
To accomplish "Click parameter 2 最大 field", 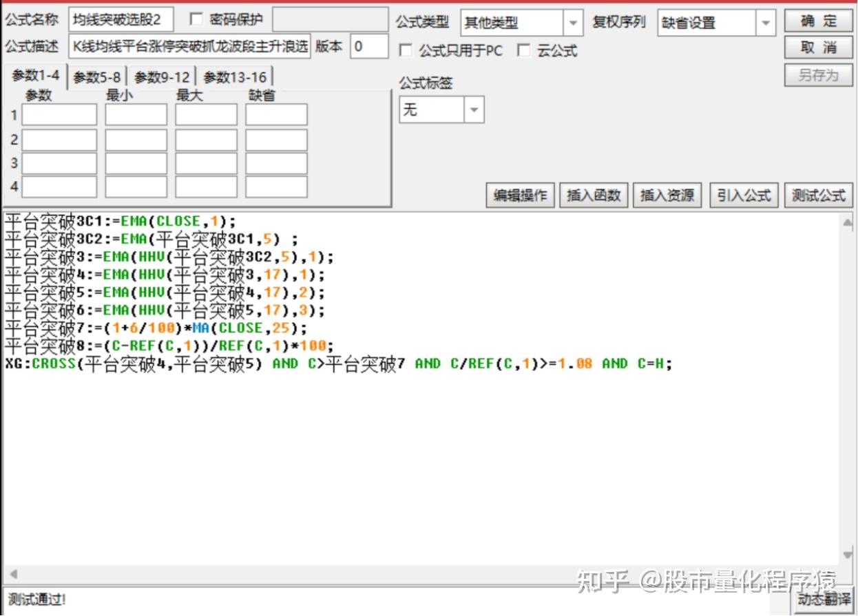I will pyautogui.click(x=206, y=140).
